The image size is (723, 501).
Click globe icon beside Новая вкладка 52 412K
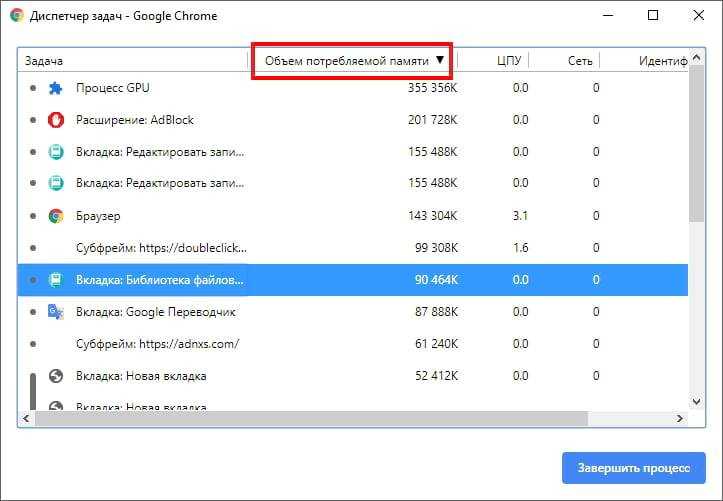click(x=56, y=376)
